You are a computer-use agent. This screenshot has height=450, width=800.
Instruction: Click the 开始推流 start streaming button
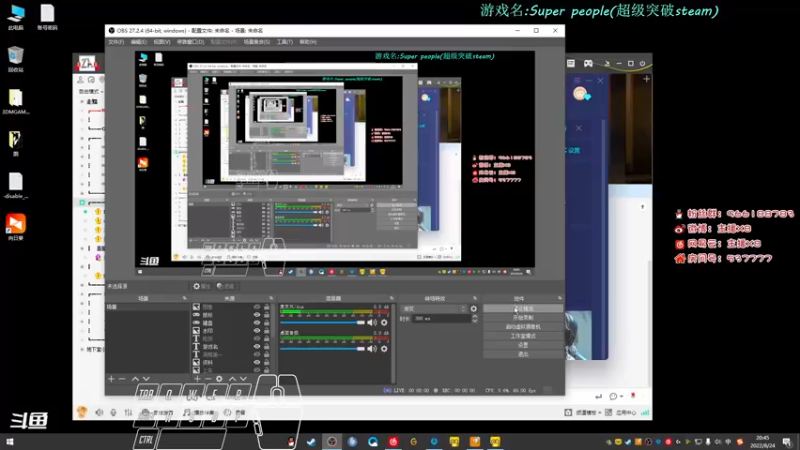(x=523, y=309)
